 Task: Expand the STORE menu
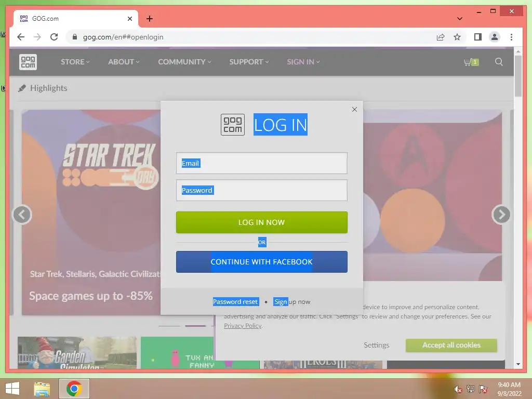[75, 62]
